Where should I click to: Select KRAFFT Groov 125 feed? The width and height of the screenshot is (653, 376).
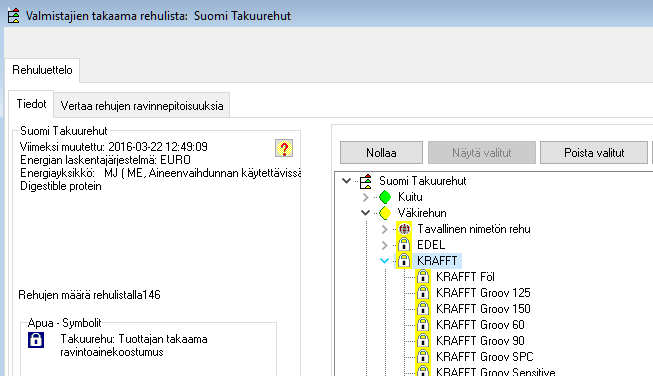483,293
